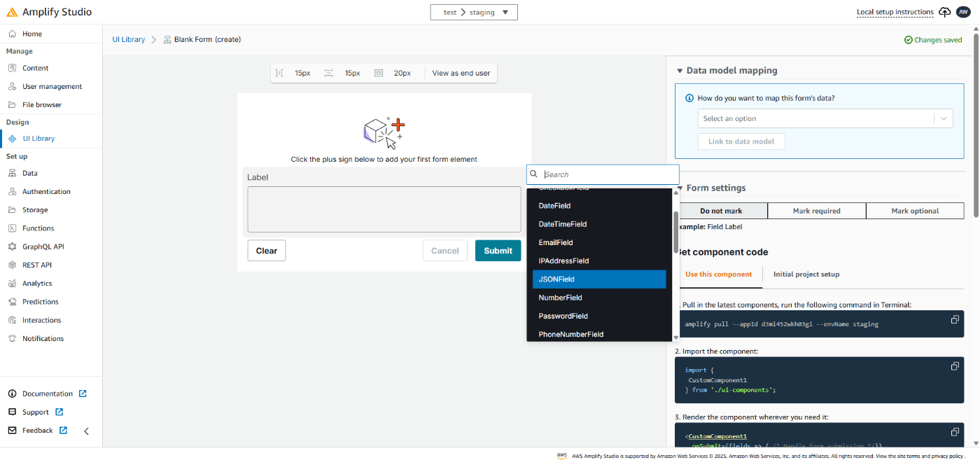Copy the render component code
Image resolution: width=980 pixels, height=465 pixels.
pyautogui.click(x=955, y=432)
